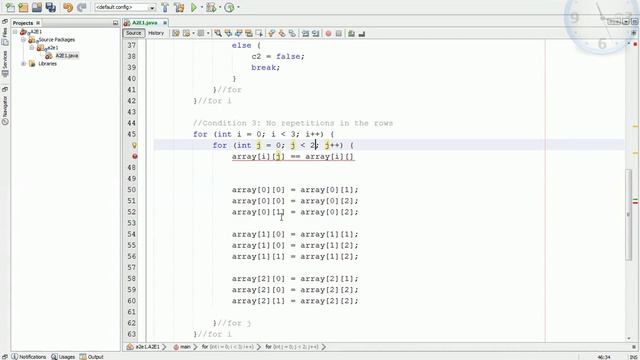
Task: Start macro recording with red circle
Action: pos(328,33)
